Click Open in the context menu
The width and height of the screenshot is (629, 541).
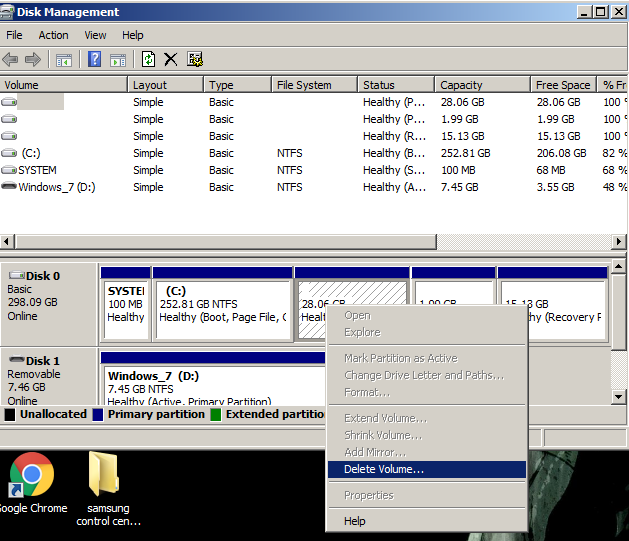tap(427, 316)
